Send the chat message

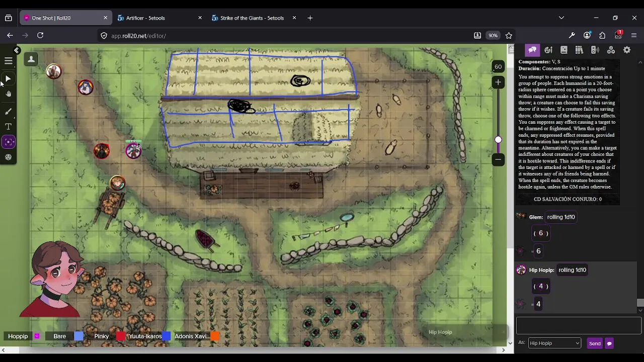click(595, 343)
